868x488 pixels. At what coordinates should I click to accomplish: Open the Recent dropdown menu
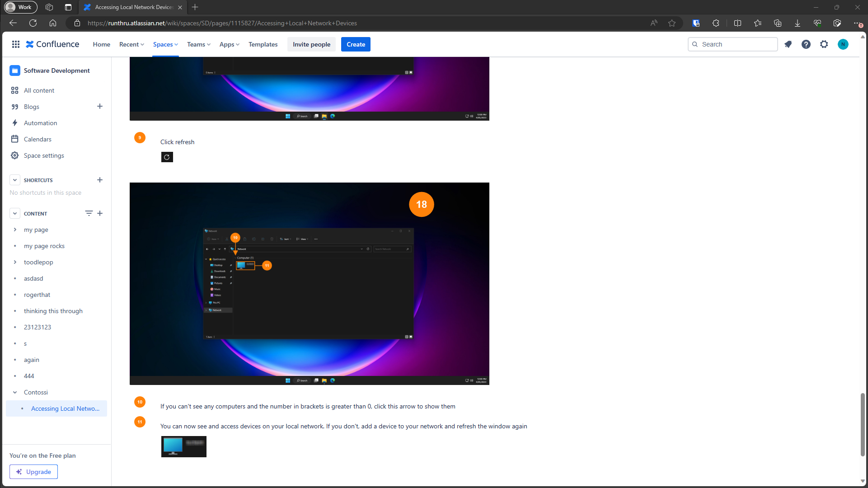click(131, 44)
